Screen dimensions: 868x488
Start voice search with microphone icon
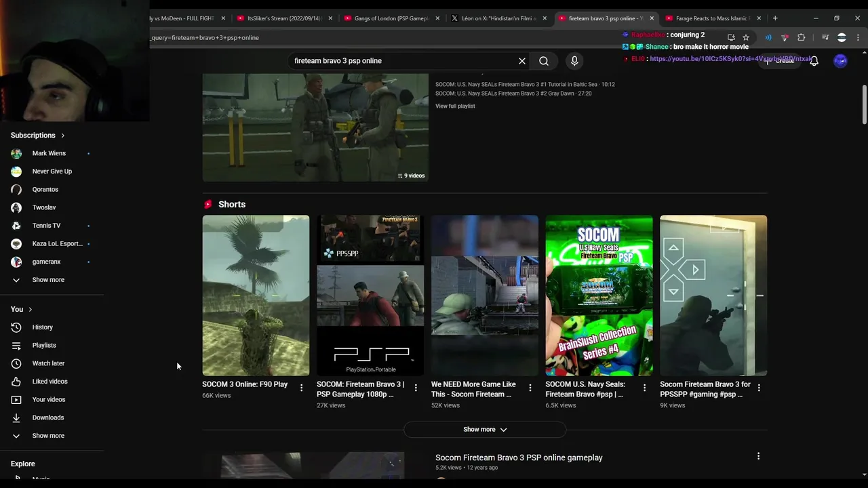tap(574, 61)
